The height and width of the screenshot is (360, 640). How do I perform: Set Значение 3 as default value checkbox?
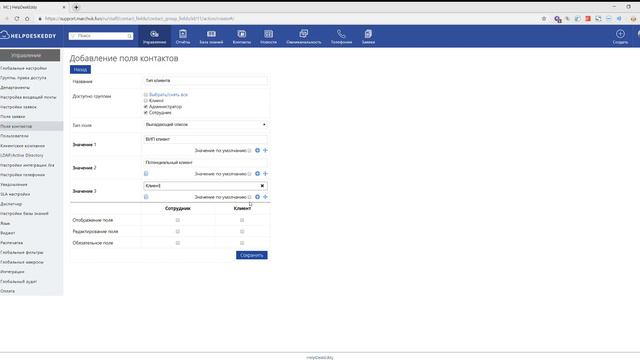tap(249, 197)
